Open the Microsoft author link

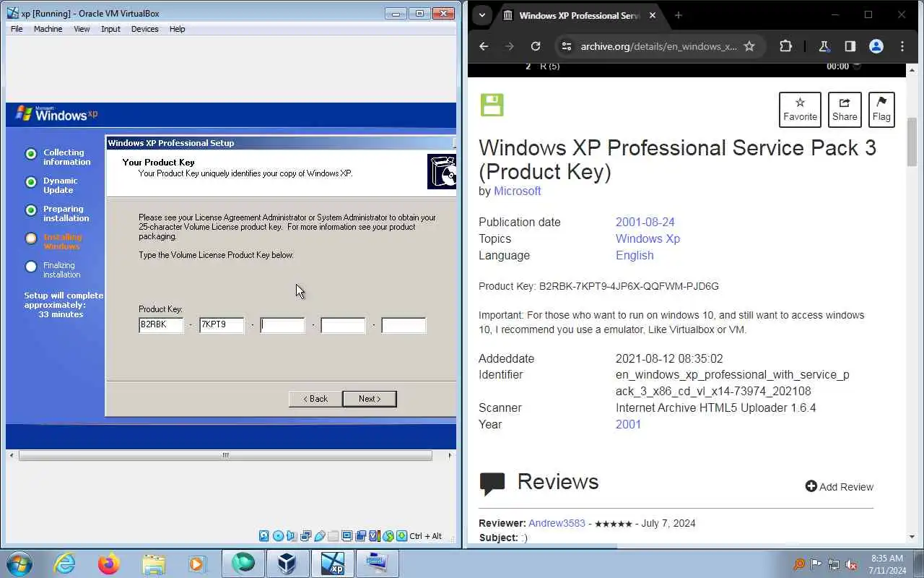pyautogui.click(x=517, y=191)
